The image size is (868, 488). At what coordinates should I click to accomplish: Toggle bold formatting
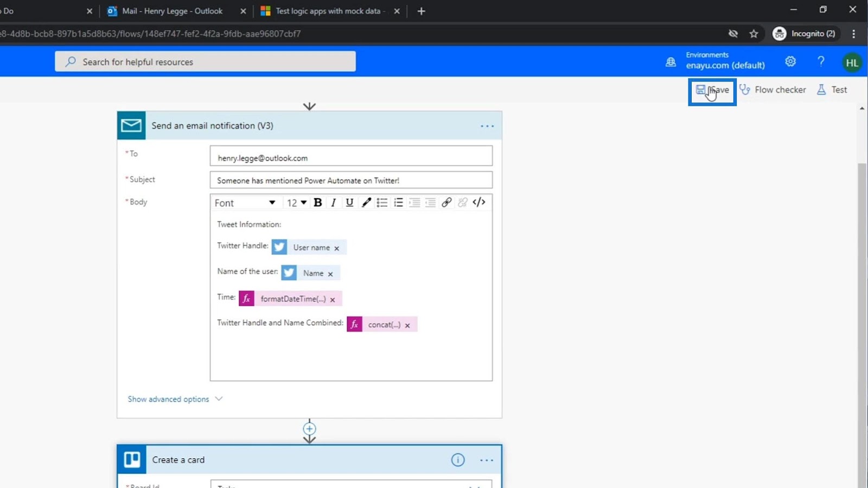pos(318,202)
